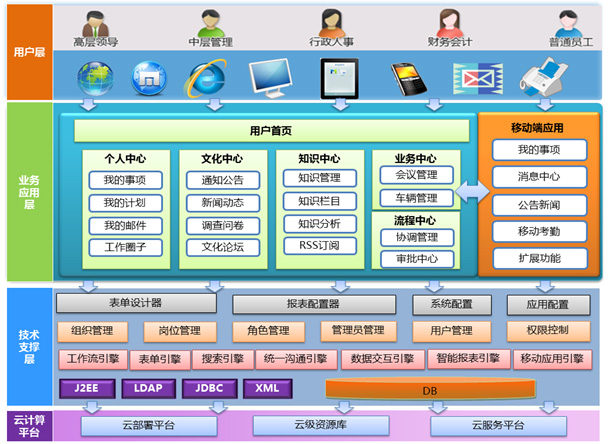Select 会议管理 in 业务中心

click(x=416, y=175)
